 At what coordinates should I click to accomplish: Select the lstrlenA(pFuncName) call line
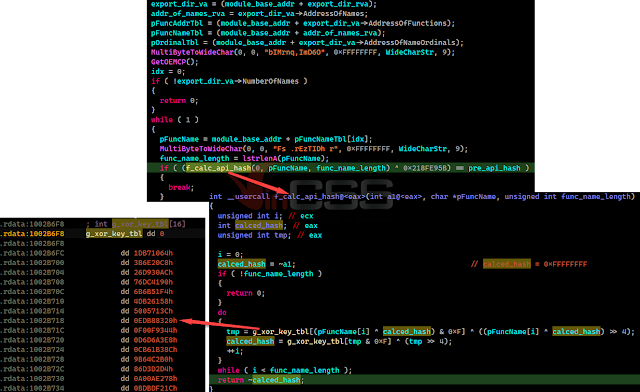click(244, 158)
